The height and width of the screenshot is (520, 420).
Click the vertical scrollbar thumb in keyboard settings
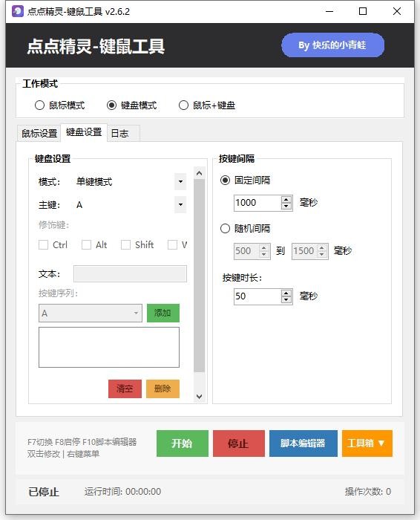coord(199,276)
